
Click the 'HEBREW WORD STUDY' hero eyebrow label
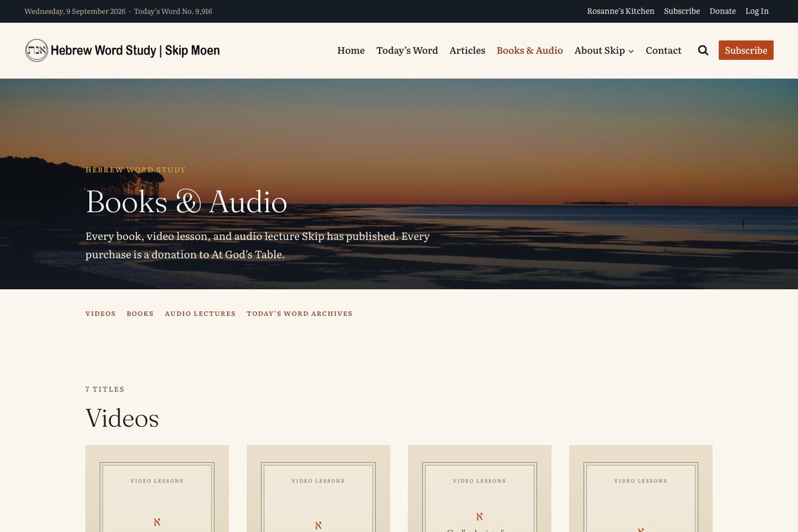136,170
